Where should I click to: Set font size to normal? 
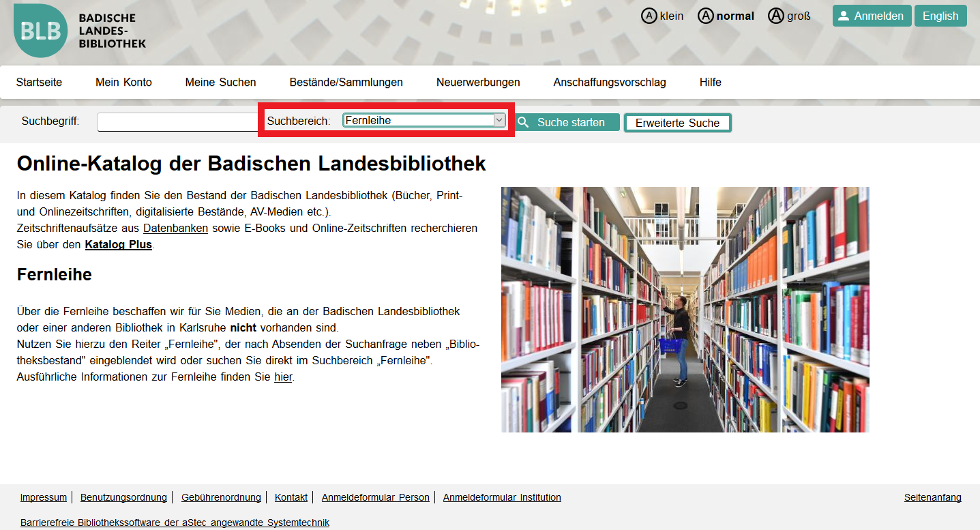[x=726, y=16]
